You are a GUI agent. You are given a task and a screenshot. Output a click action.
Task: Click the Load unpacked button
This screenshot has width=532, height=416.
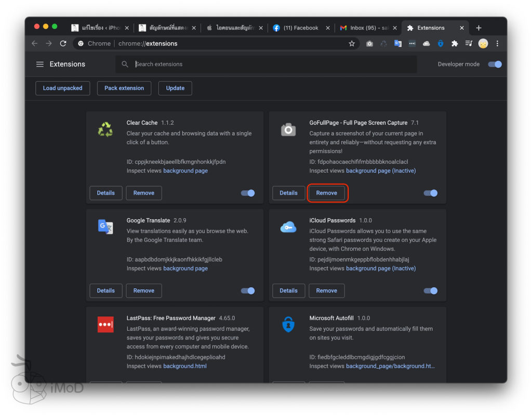[63, 88]
